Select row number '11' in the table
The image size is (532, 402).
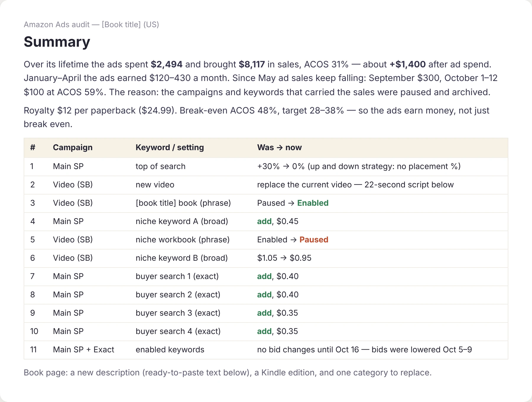(33, 350)
